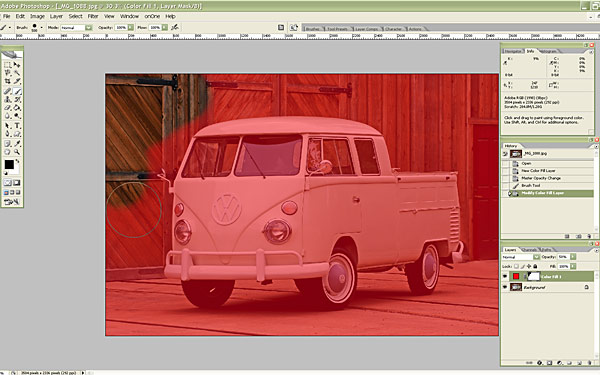Hide the Color Fill 1 layer
The width and height of the screenshot is (600, 375).
(505, 276)
